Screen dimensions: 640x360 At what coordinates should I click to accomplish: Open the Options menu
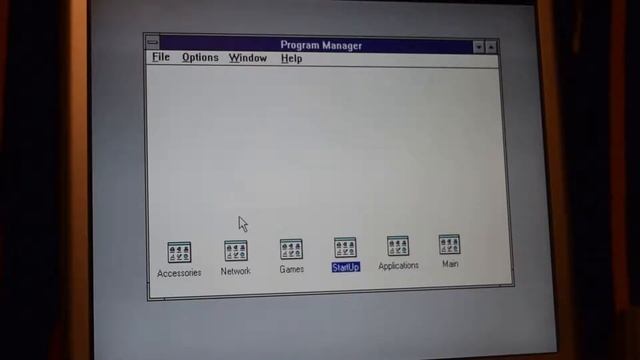click(200, 58)
